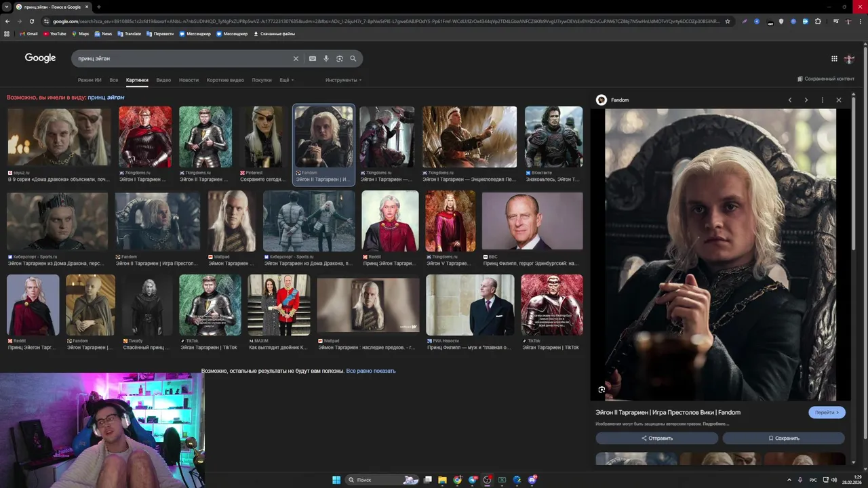The image size is (868, 488).
Task: Close the image preview panel
Action: (x=839, y=100)
